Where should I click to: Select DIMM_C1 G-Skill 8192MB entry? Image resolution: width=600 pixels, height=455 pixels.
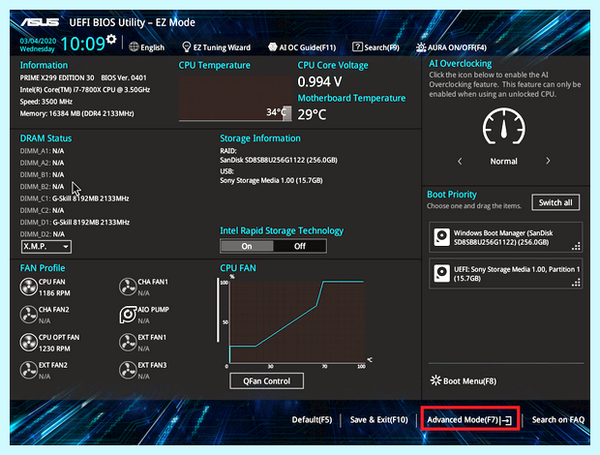click(x=75, y=198)
